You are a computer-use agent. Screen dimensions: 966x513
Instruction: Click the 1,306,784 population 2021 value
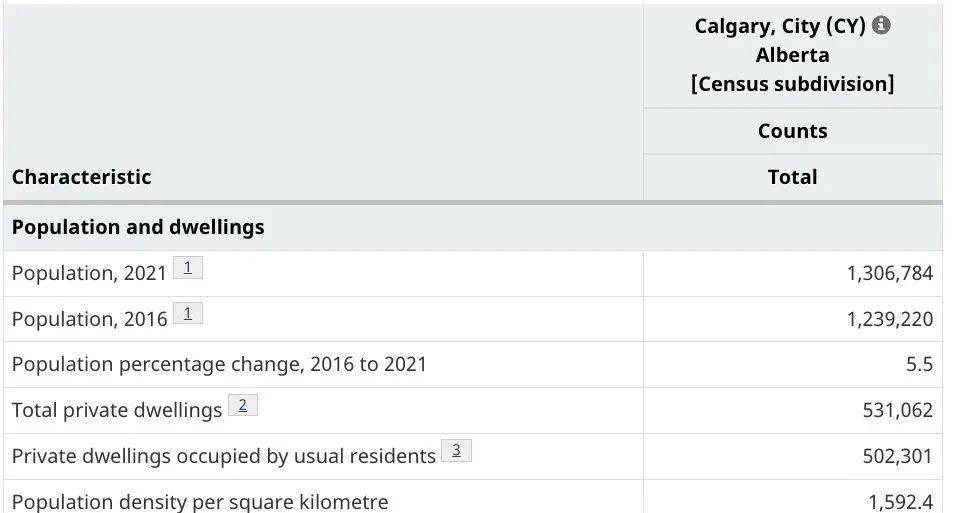pyautogui.click(x=890, y=273)
